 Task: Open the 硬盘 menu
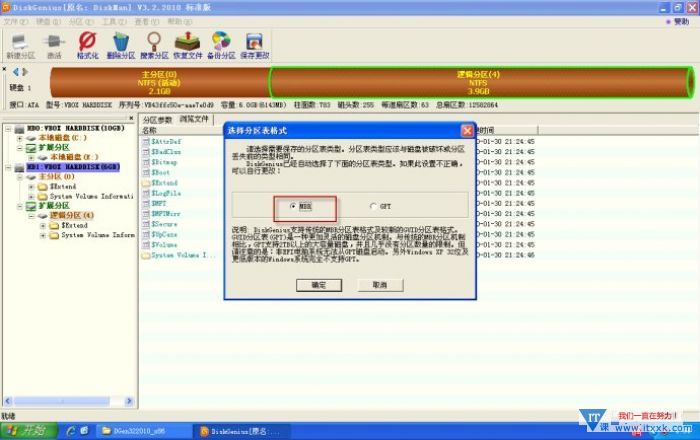[x=48, y=21]
